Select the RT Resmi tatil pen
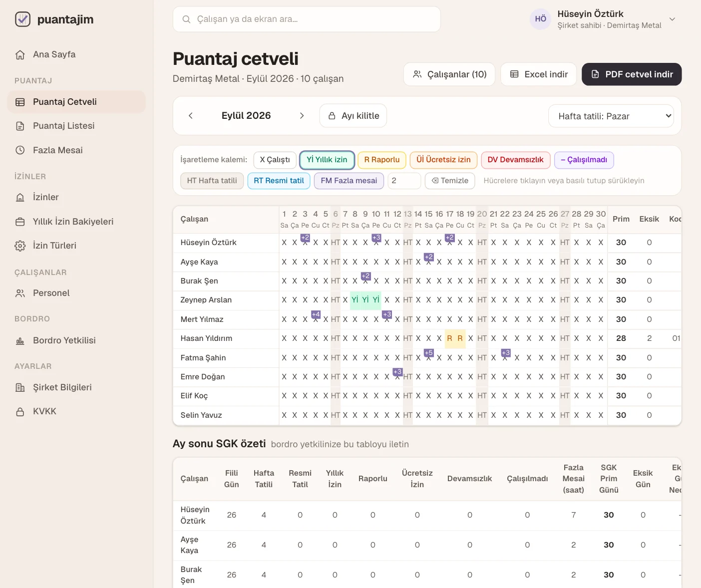This screenshot has height=588, width=701. point(279,181)
